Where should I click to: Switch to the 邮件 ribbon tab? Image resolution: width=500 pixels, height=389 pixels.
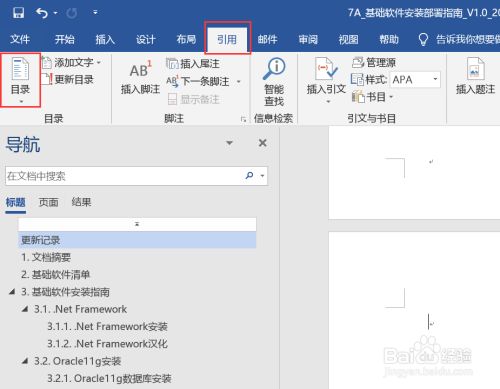(x=267, y=39)
